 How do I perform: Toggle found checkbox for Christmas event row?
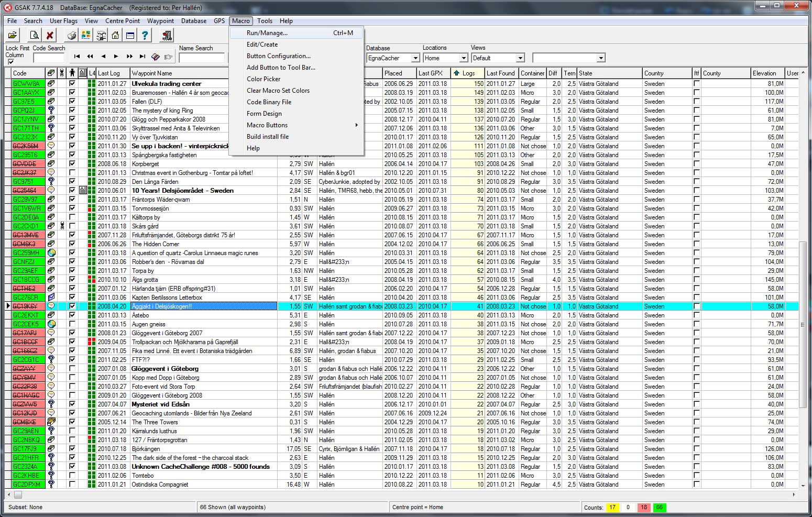72,173
